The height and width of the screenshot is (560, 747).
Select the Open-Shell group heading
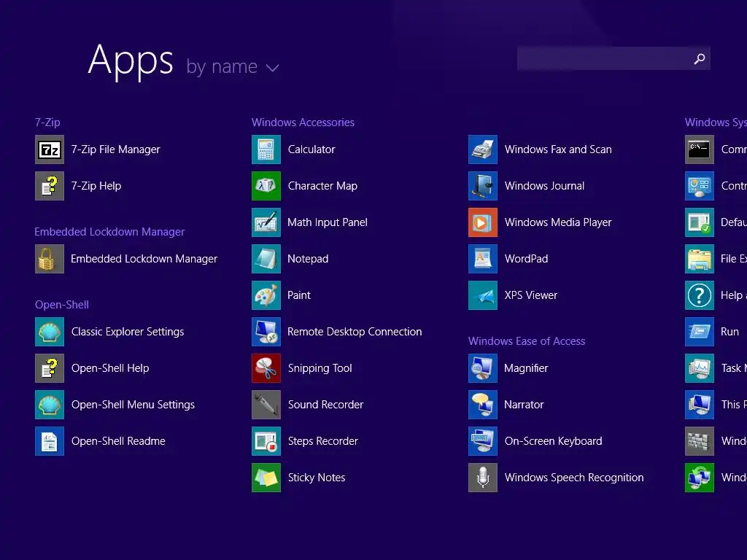point(62,305)
